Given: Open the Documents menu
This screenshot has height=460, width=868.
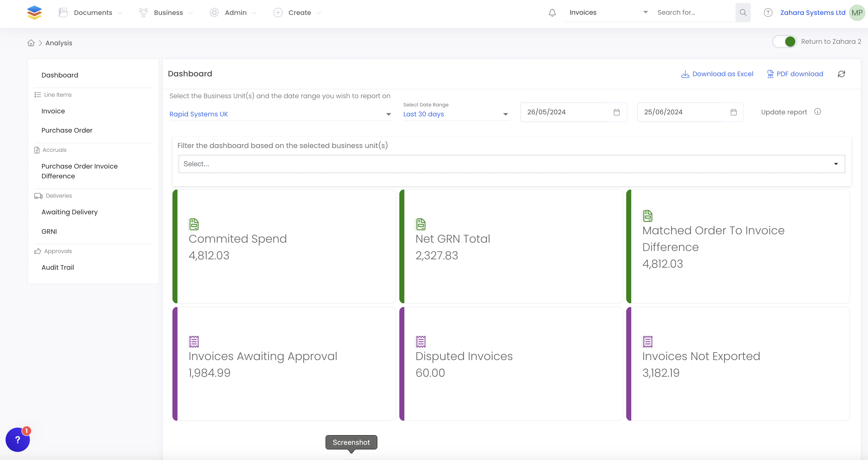Looking at the screenshot, I should coord(93,13).
